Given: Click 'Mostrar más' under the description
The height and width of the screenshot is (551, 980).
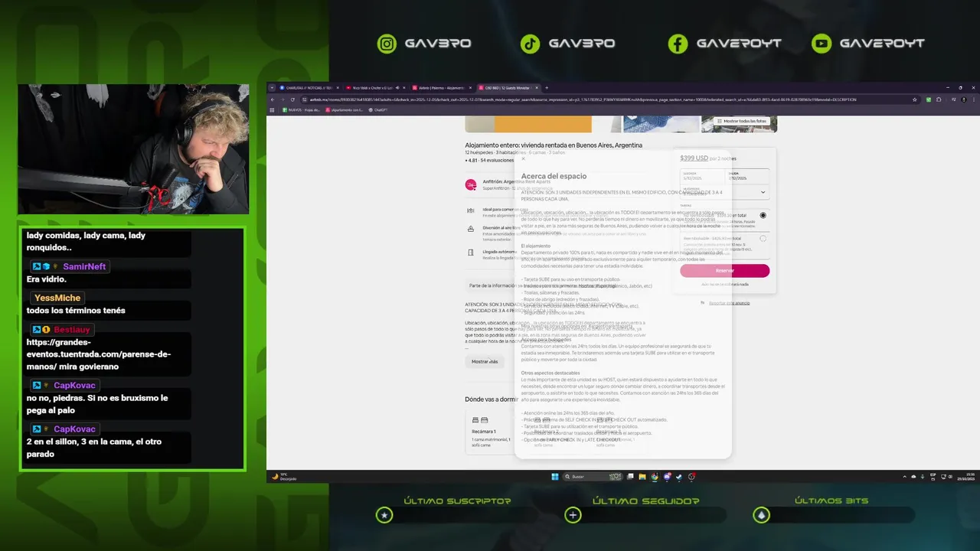Looking at the screenshot, I should click(485, 361).
